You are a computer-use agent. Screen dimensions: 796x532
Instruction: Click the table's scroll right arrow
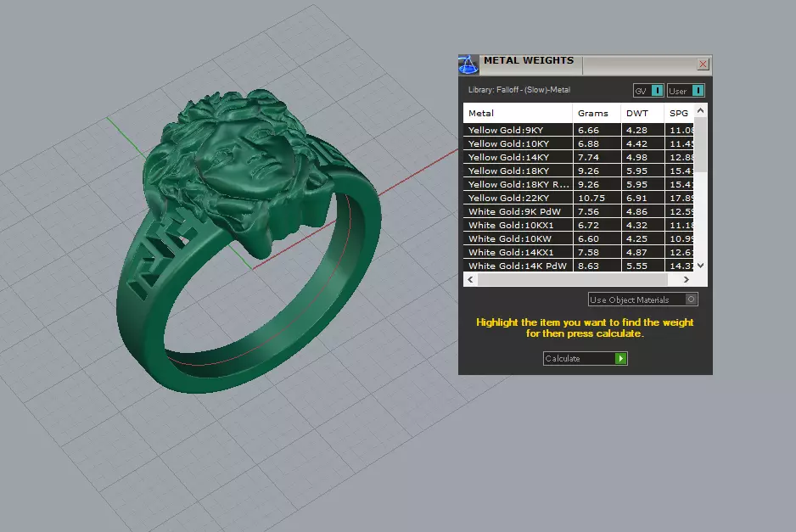(x=687, y=279)
